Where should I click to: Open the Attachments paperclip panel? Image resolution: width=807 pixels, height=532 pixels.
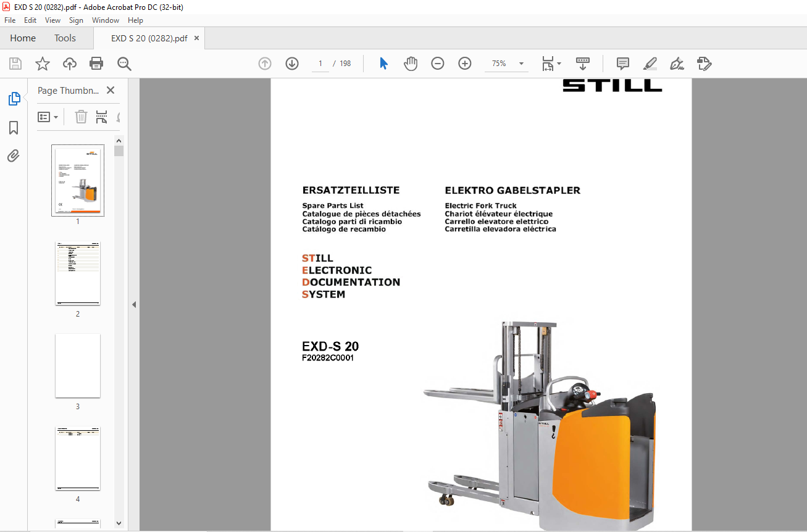pos(14,156)
